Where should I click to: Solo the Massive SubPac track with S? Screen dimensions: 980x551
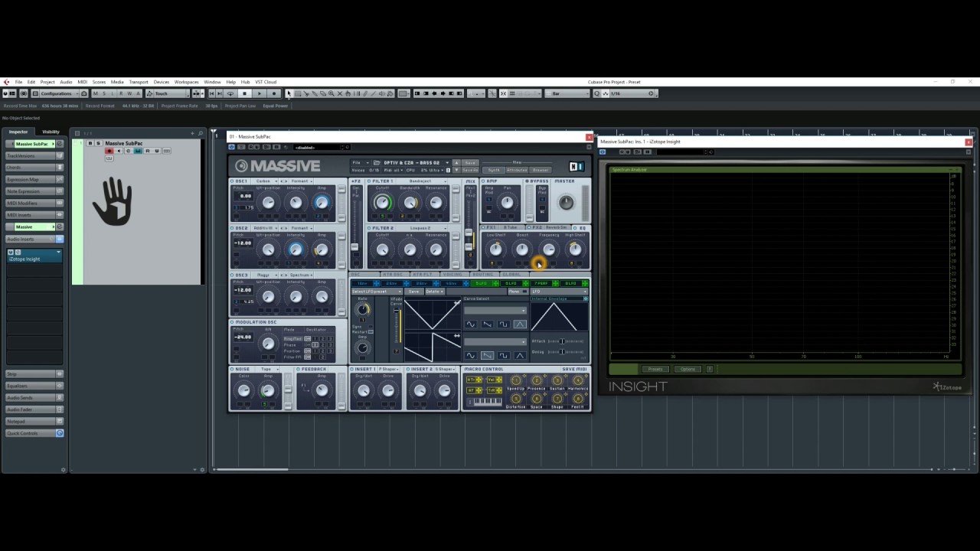(x=97, y=143)
